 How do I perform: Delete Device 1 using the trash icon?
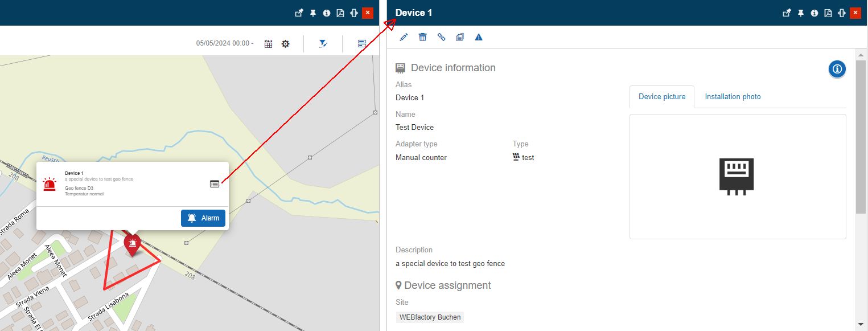pos(422,36)
